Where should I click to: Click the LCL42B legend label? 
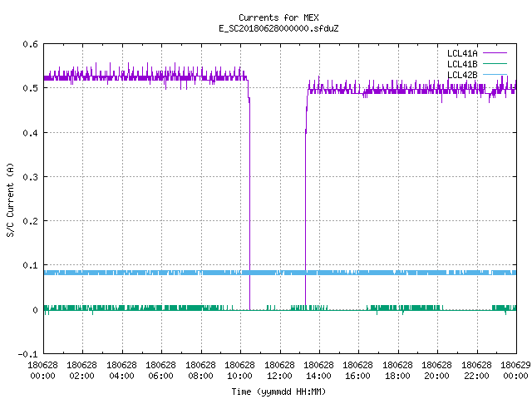[x=462, y=75]
